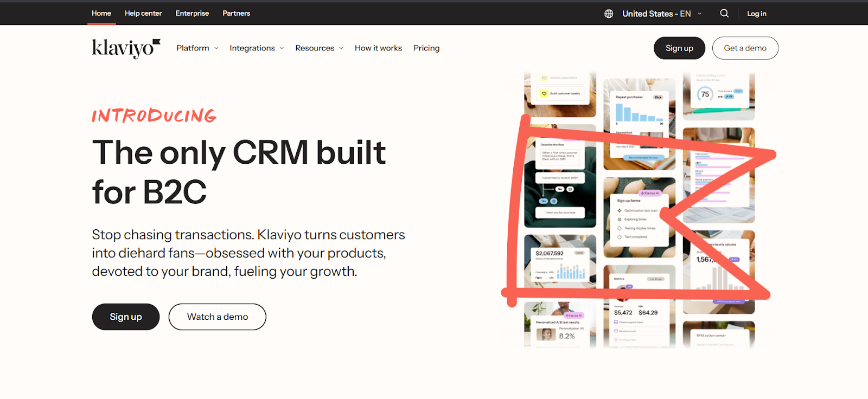Screen dimensions: 868x399
Task: Open the Help center tab
Action: click(143, 13)
